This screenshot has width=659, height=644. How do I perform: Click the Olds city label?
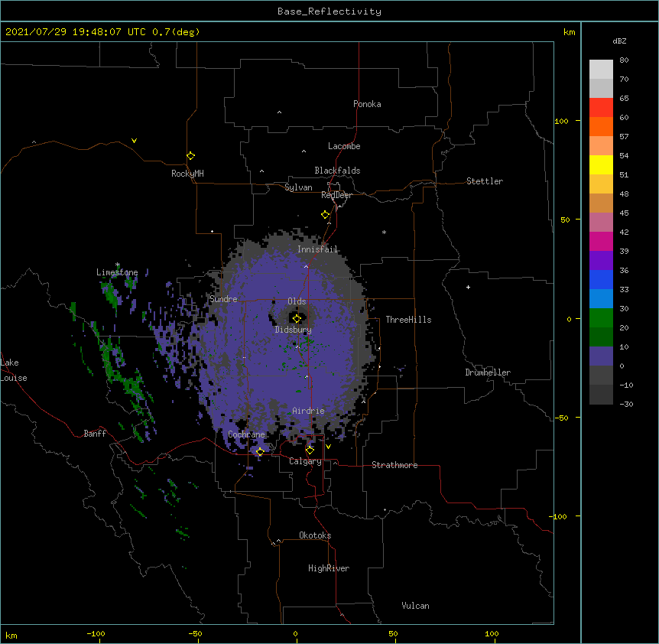[297, 301]
